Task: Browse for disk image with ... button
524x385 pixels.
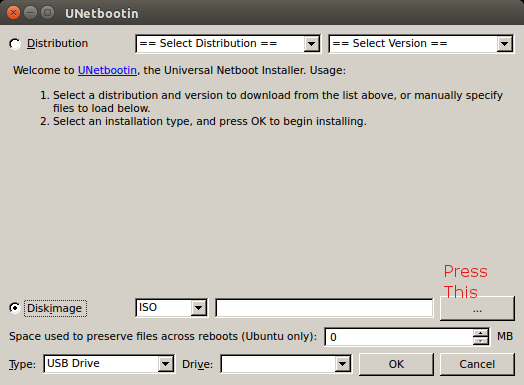Action: [x=477, y=308]
